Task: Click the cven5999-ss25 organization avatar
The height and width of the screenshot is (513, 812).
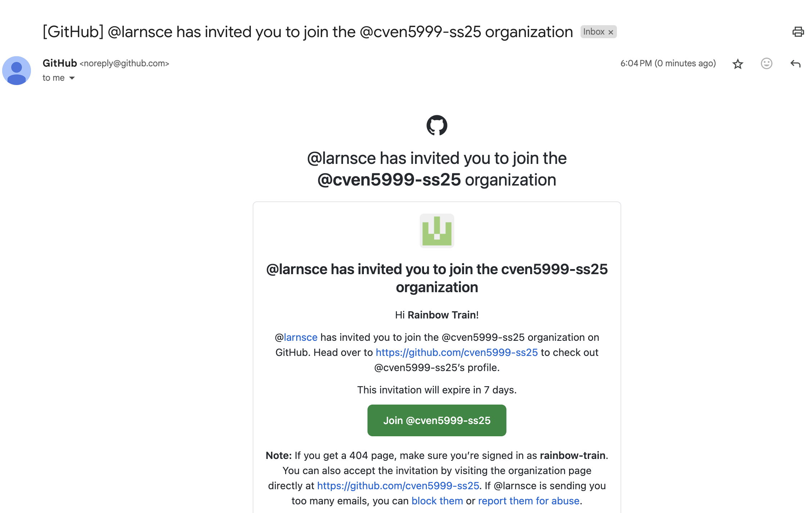Action: point(437,231)
